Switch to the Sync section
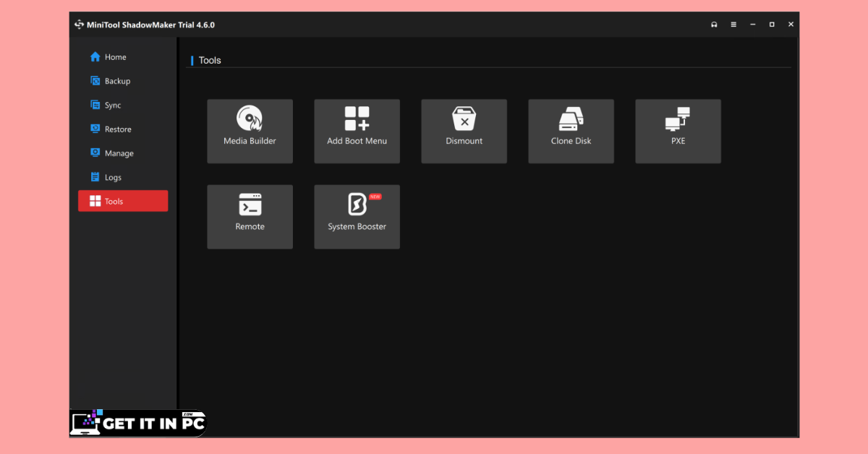 point(123,105)
